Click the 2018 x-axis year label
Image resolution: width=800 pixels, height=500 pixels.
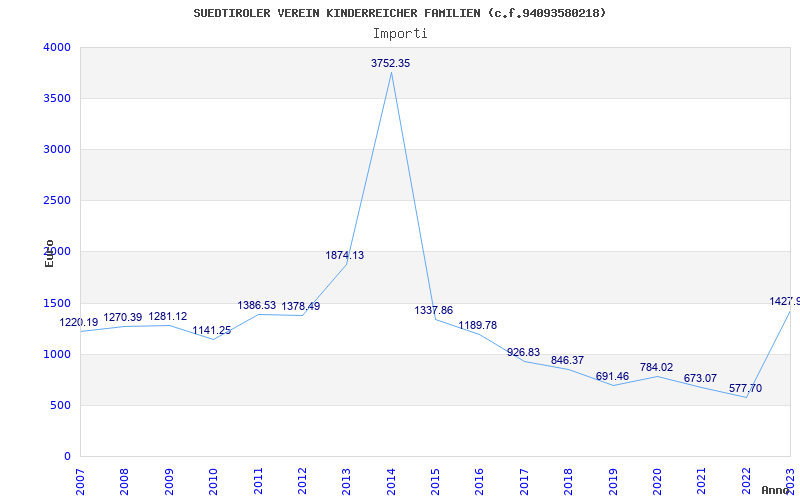pyautogui.click(x=568, y=481)
